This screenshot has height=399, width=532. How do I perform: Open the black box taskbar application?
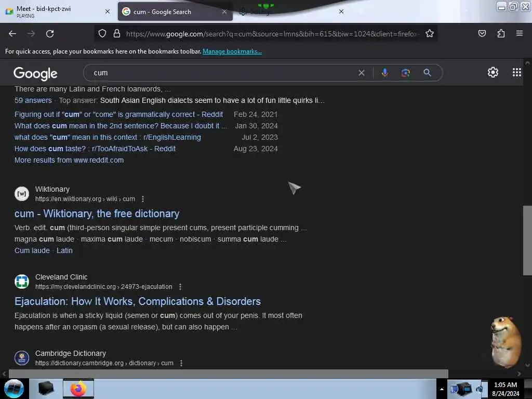click(x=46, y=389)
